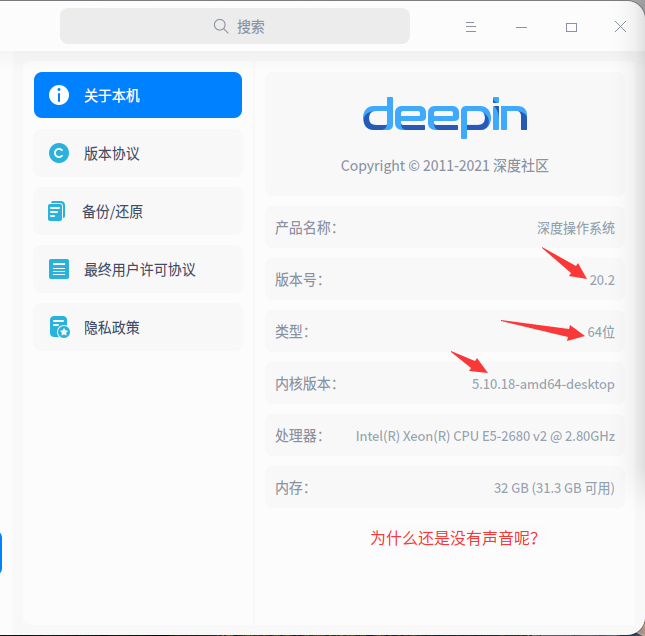Select the 关于本机 menu entry
The height and width of the screenshot is (636, 645).
coord(138,95)
